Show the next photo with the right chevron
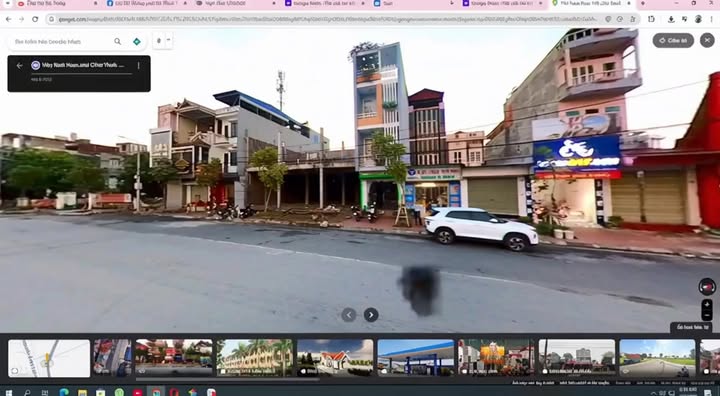Viewport: 720px width, 396px height. click(371, 315)
